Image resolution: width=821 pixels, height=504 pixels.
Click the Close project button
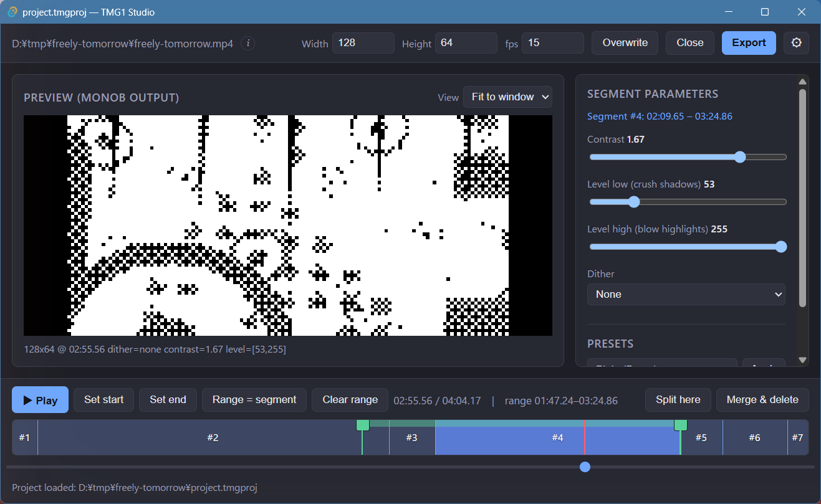coord(690,43)
